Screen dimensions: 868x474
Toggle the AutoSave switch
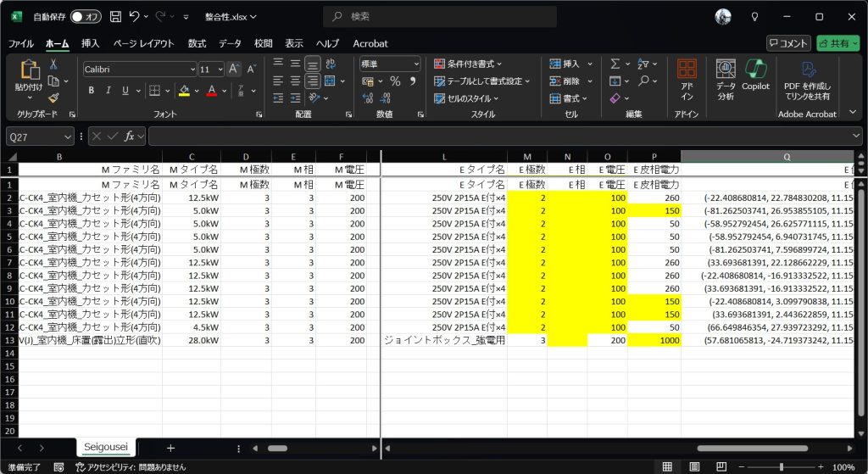point(86,16)
